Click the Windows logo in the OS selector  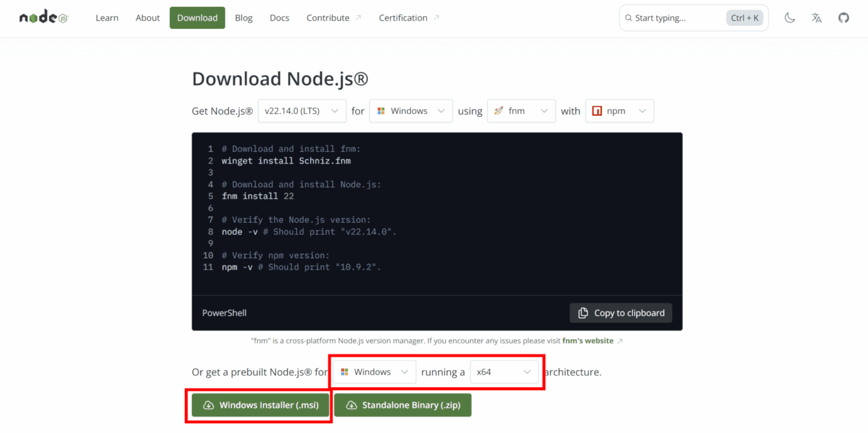(x=381, y=111)
